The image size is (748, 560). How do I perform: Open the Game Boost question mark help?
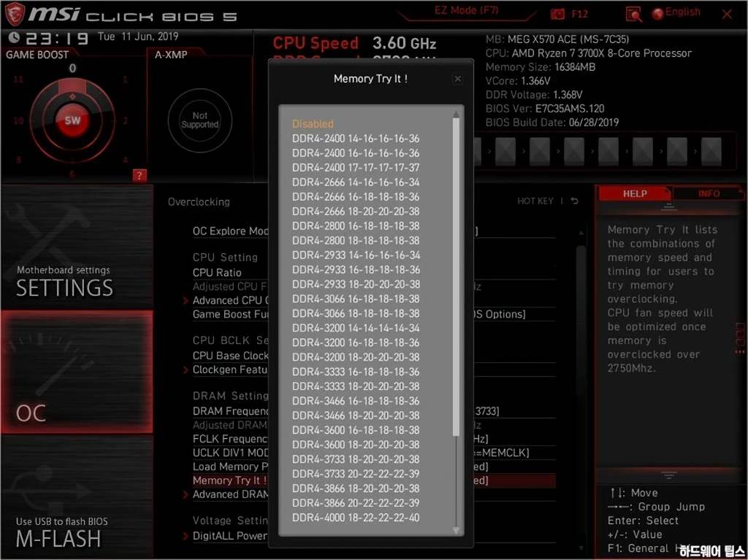(140, 175)
